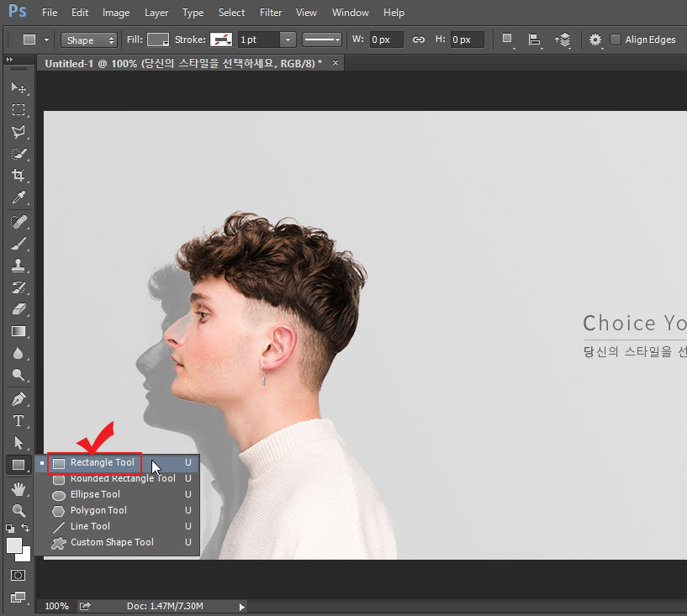
Task: Choose Rectangle Tool from flyout
Action: [x=117, y=463]
